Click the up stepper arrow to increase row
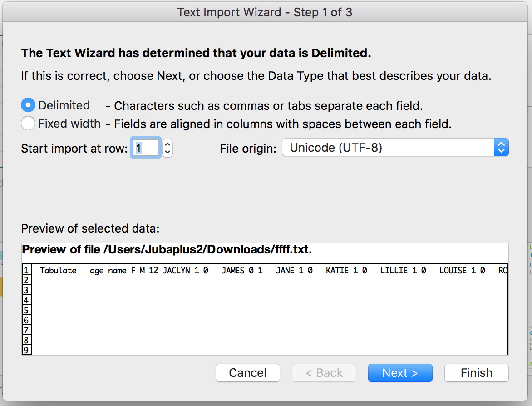 click(x=167, y=144)
